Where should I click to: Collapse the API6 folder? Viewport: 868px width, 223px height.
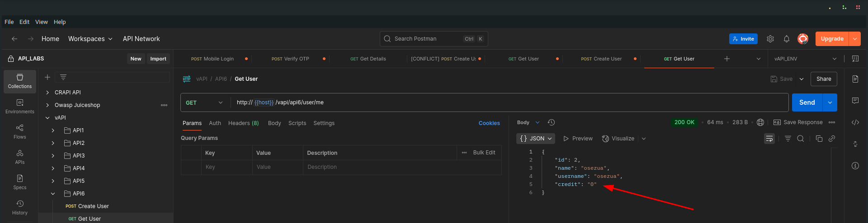53,194
